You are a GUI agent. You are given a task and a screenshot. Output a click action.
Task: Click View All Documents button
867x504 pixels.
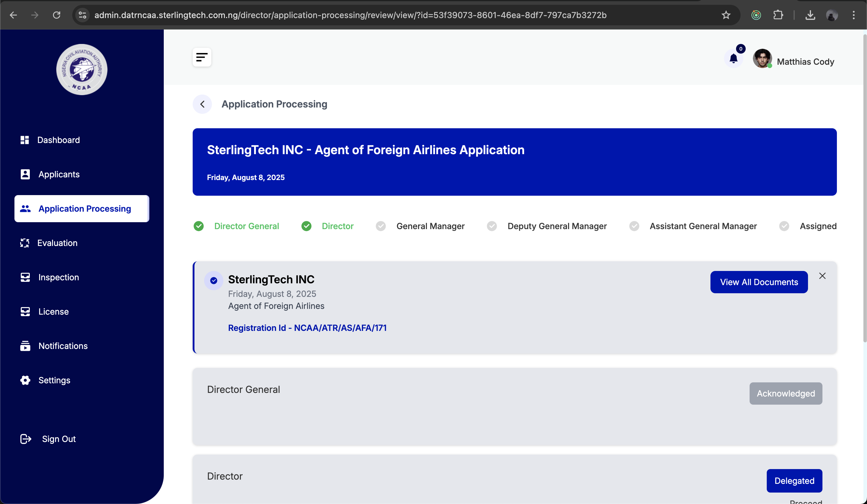759,282
